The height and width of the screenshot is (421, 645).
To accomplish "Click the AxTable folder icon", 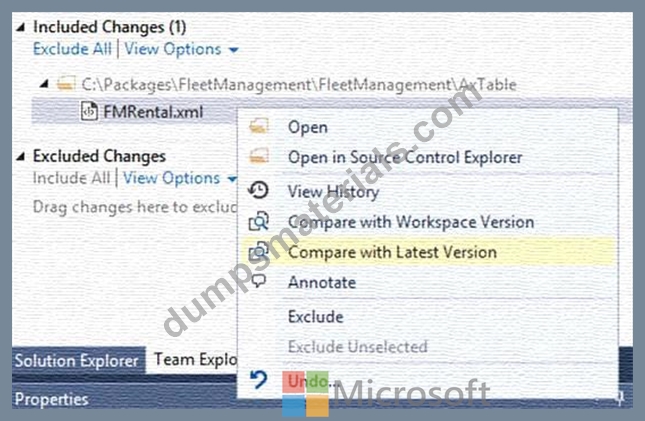I will pos(66,84).
